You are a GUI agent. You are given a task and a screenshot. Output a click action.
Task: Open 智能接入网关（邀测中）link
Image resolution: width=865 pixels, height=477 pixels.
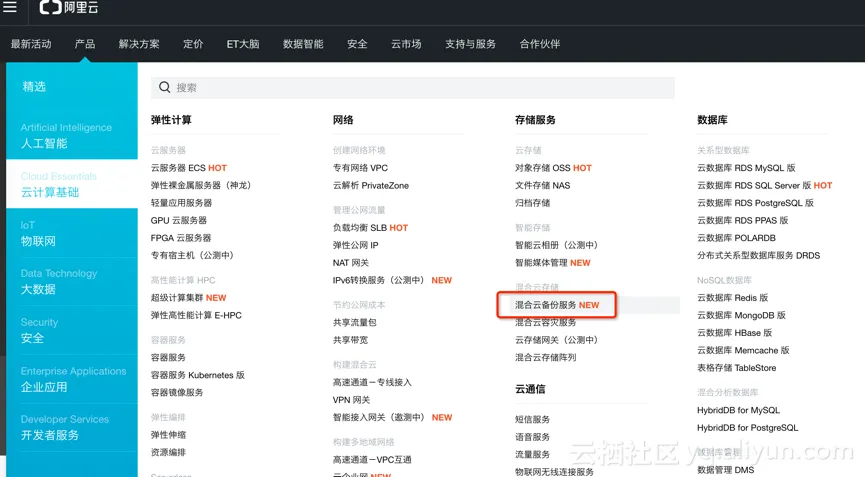pos(378,417)
